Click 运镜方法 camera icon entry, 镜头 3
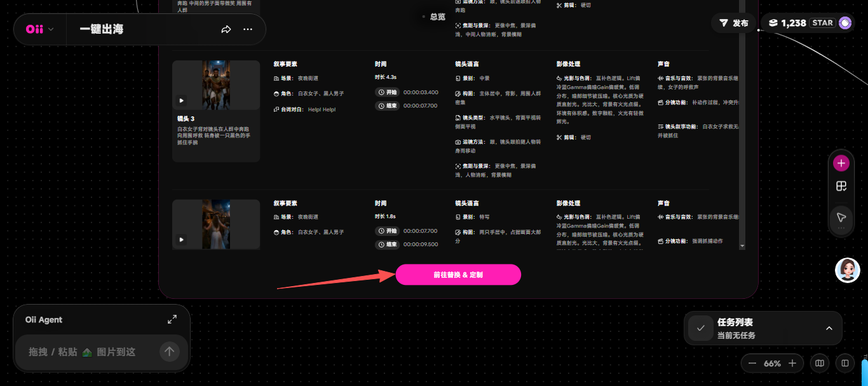Viewport: 868px width, 386px height. tap(498, 146)
